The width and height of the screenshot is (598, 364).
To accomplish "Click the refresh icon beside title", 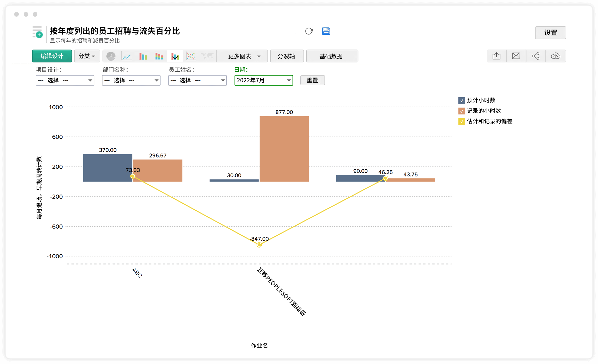I will (309, 31).
